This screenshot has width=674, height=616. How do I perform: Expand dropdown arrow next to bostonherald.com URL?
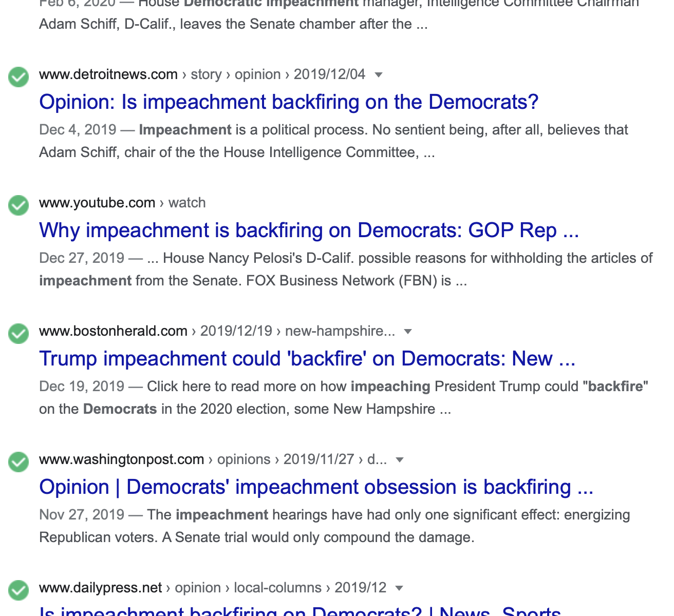(408, 332)
